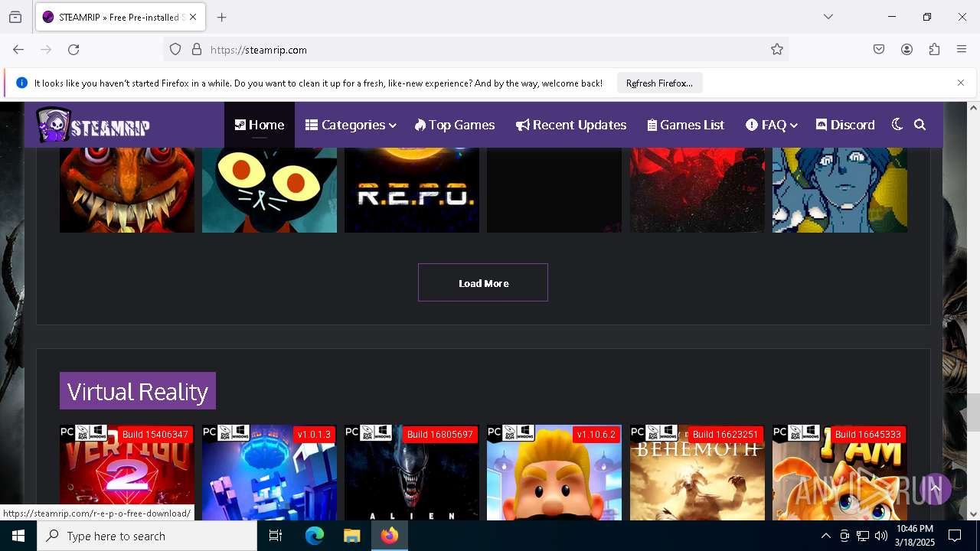Click the Load More button
980x551 pixels.
coord(483,282)
